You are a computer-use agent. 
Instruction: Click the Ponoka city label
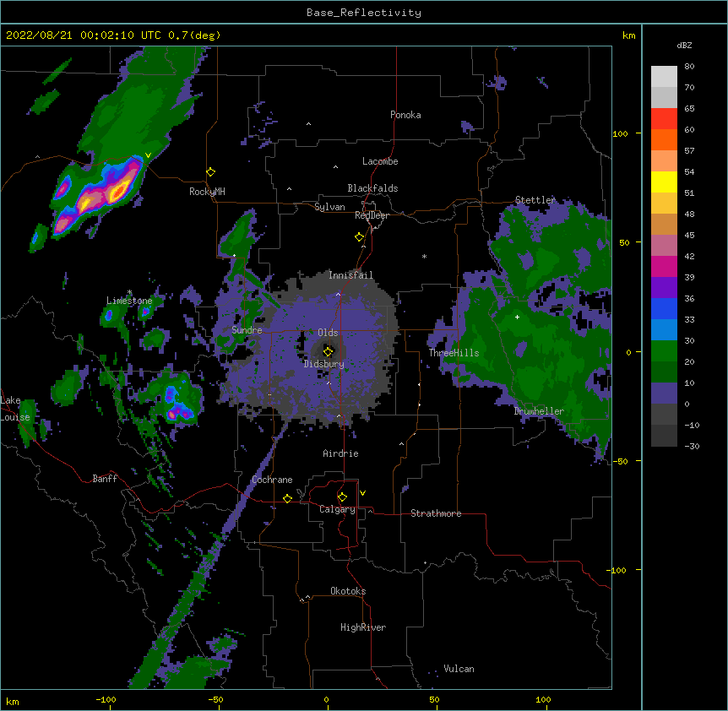coord(405,115)
